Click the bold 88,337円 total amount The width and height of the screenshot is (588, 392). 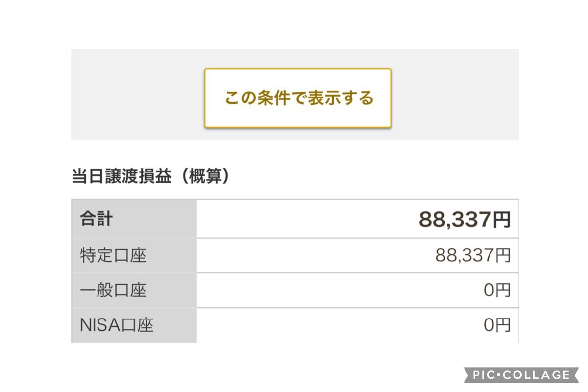(x=465, y=220)
